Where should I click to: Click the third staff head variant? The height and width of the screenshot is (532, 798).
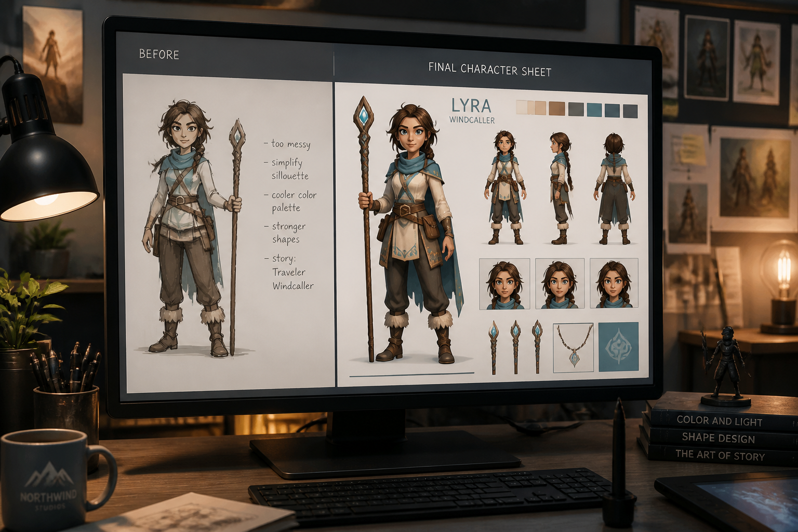(x=537, y=347)
